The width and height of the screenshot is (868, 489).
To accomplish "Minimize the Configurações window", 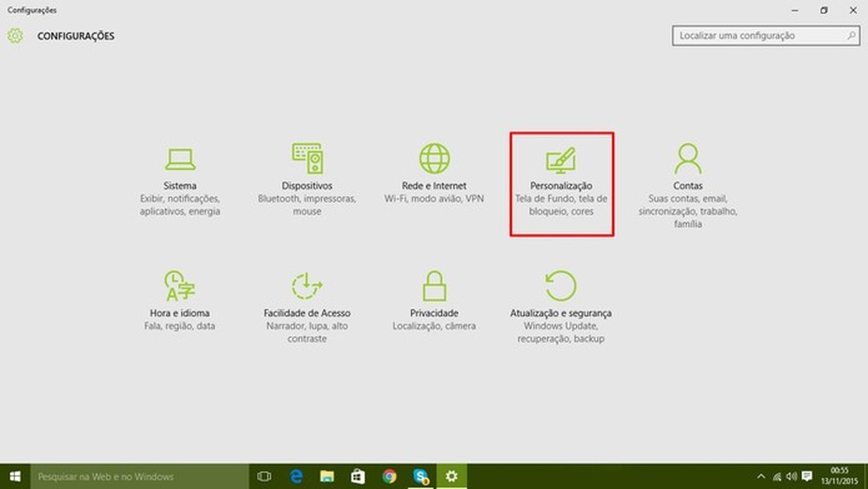I will pos(795,10).
